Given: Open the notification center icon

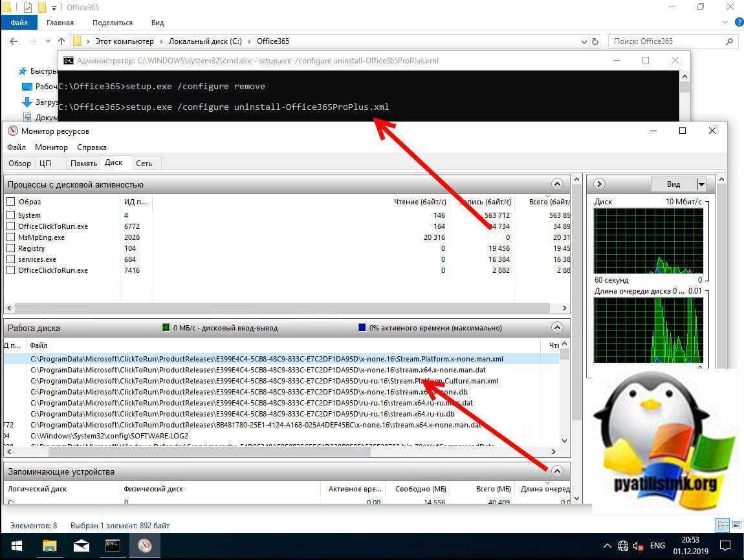Looking at the screenshot, I should pyautogui.click(x=726, y=545).
